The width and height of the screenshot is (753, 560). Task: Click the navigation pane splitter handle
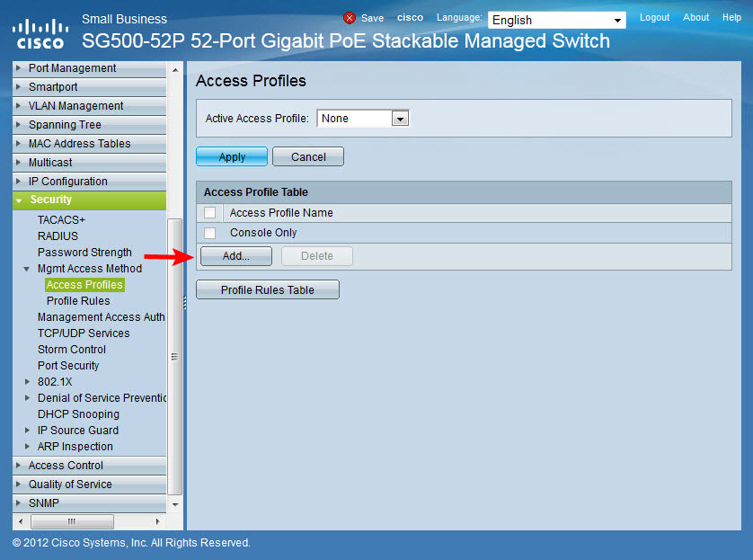[185, 303]
